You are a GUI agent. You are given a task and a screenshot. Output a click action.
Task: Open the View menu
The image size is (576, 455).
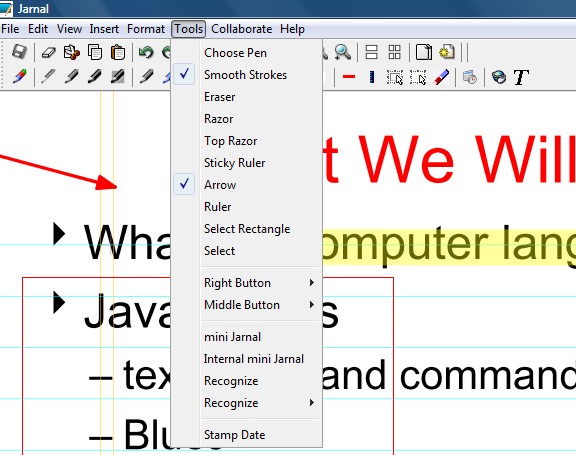(x=69, y=29)
